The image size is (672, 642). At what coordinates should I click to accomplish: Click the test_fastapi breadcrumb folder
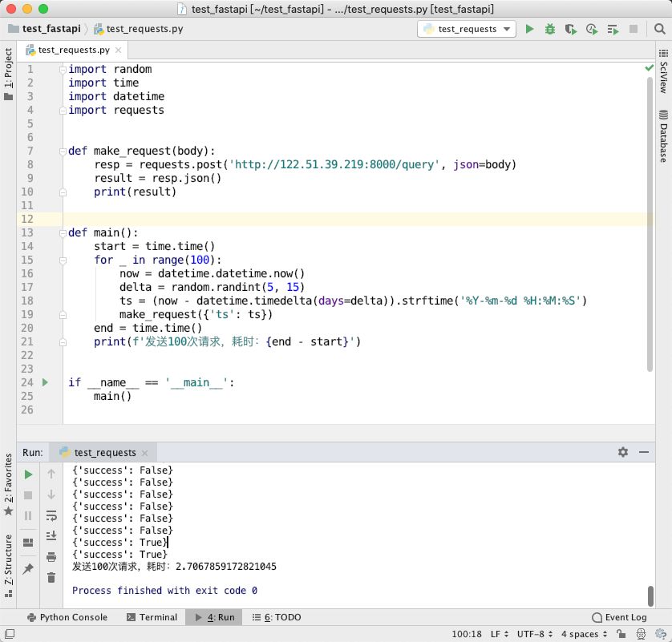45,29
